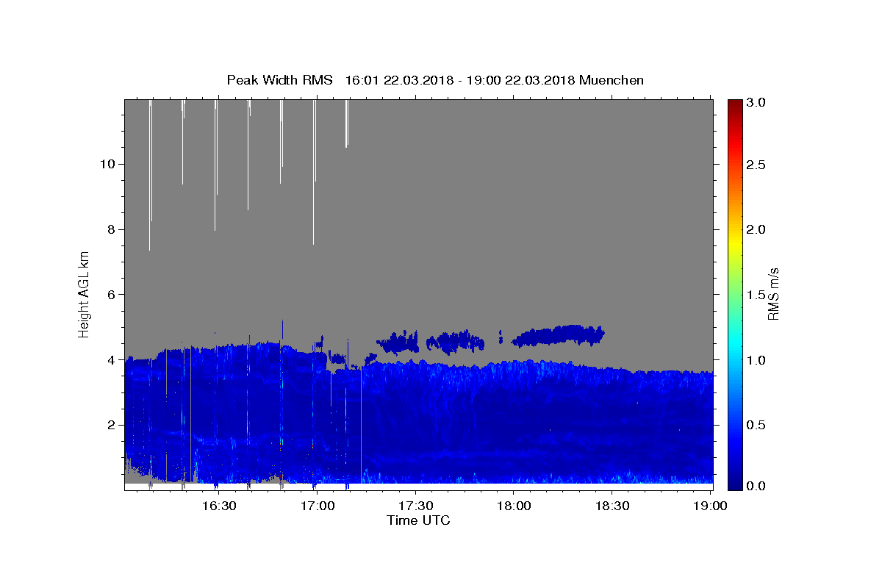Click the height axis label 2

(x=110, y=425)
